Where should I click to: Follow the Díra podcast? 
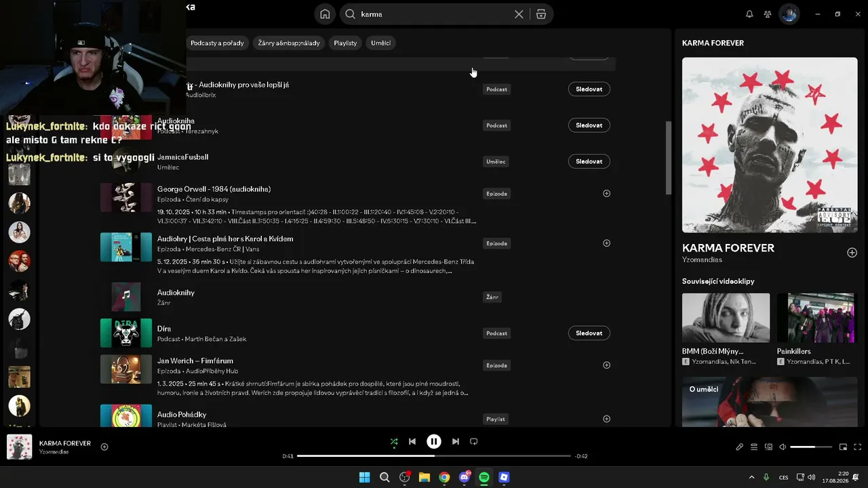589,333
